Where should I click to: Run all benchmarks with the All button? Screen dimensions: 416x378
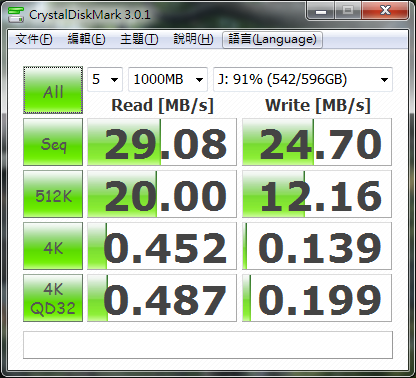53,90
